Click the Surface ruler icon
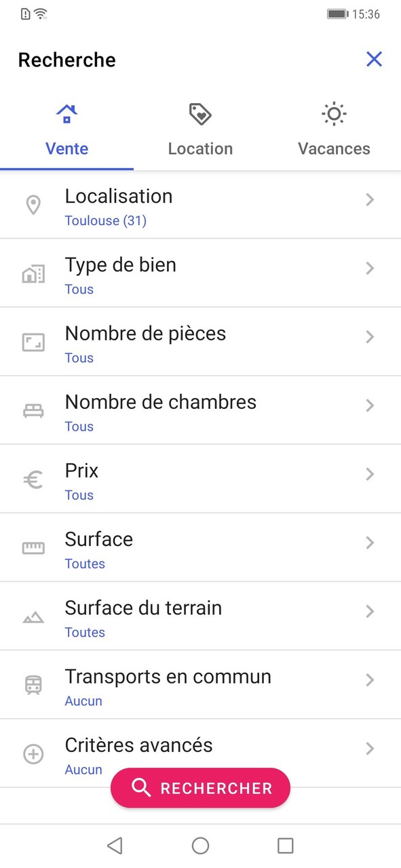Image resolution: width=401 pixels, height=868 pixels. click(33, 547)
